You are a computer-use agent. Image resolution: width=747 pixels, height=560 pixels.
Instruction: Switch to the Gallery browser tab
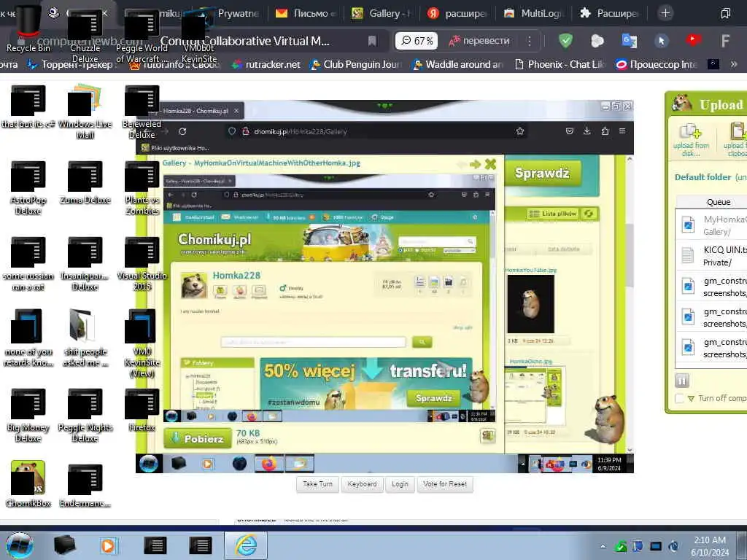click(382, 13)
